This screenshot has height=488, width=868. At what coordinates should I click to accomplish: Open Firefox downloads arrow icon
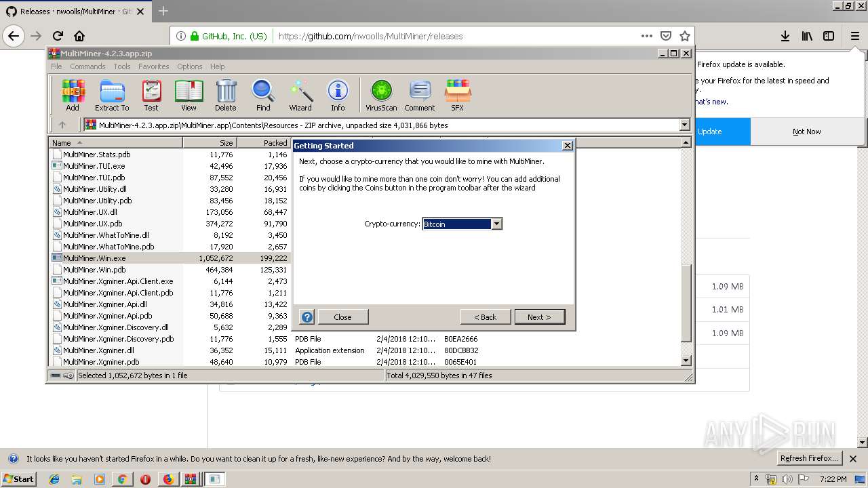click(785, 36)
